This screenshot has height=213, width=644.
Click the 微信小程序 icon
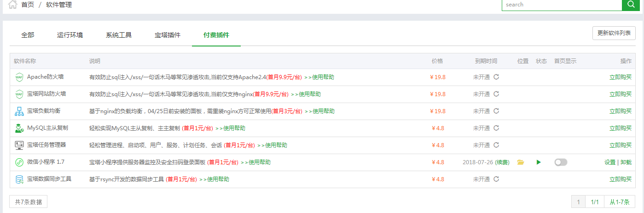click(x=19, y=162)
